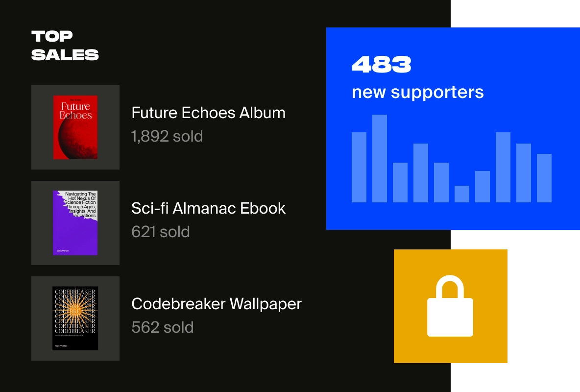Image resolution: width=580 pixels, height=392 pixels.
Task: Click the fourth bar from the left
Action: (421, 172)
